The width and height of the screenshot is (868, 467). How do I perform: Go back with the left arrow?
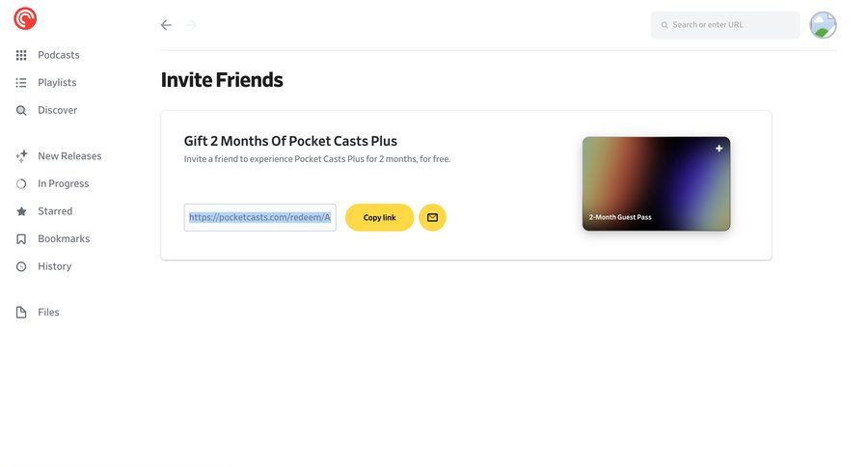coord(166,25)
